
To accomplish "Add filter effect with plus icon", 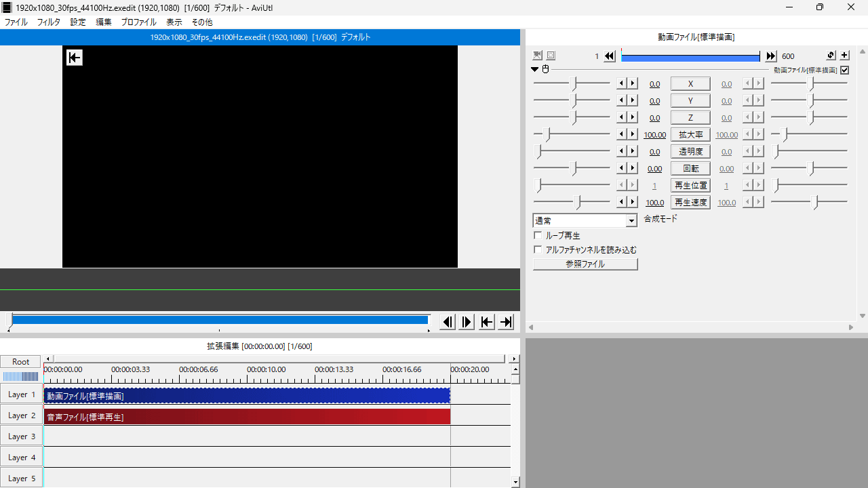I will pyautogui.click(x=844, y=56).
